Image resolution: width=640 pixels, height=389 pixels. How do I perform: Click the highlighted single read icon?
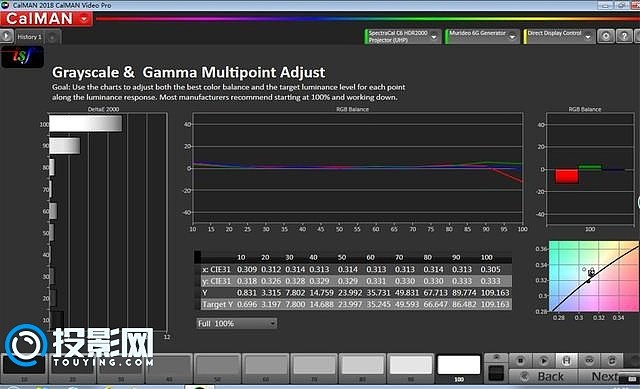566,361
